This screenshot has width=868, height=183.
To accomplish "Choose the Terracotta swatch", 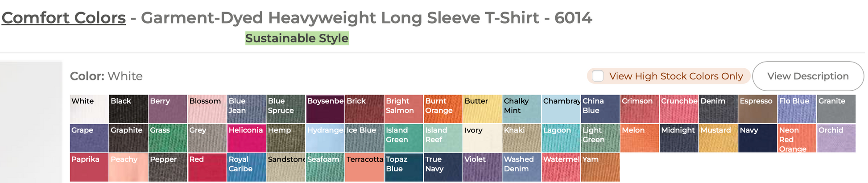I will click(x=364, y=167).
